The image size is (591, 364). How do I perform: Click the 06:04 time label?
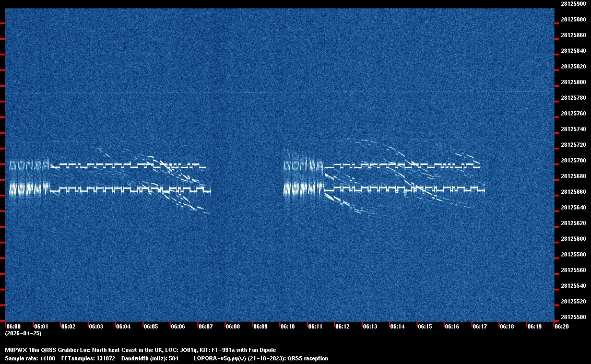click(x=123, y=326)
